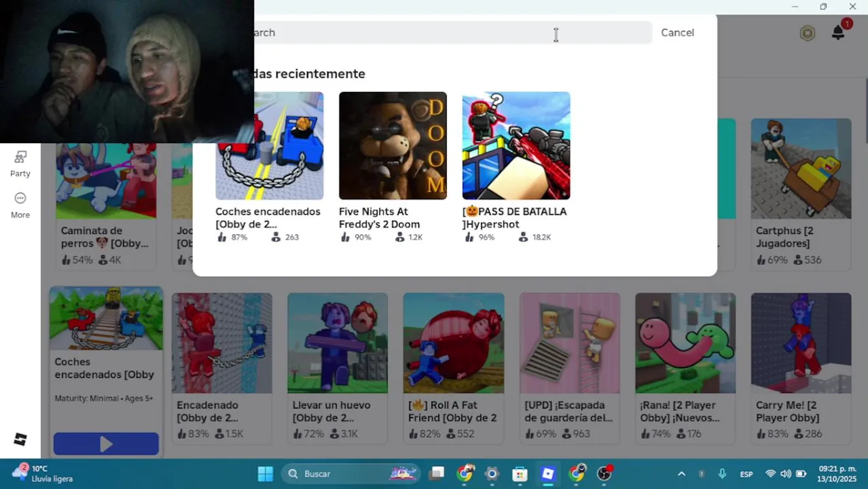Select the PASS DE BATALLA Hypershot title

514,218
